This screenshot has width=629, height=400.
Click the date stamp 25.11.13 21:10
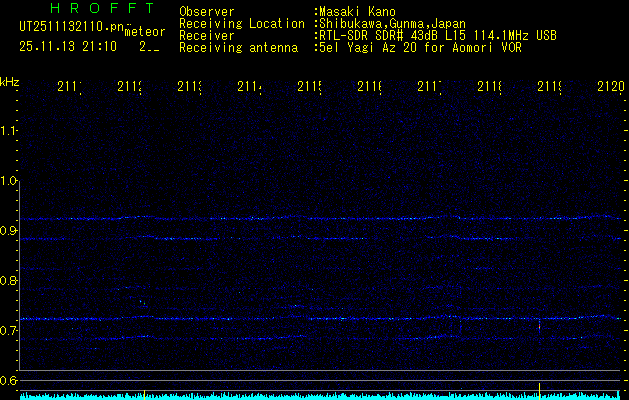(x=67, y=46)
